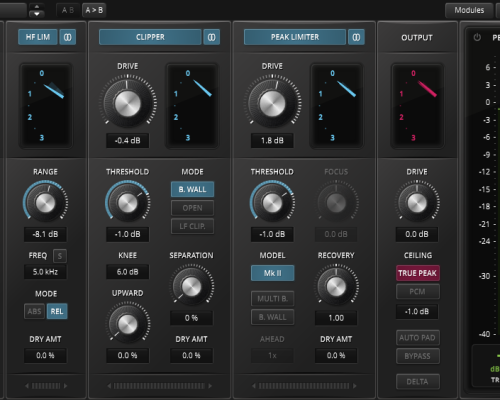Click the meter power icon
The image size is (500, 400).
coord(477,37)
